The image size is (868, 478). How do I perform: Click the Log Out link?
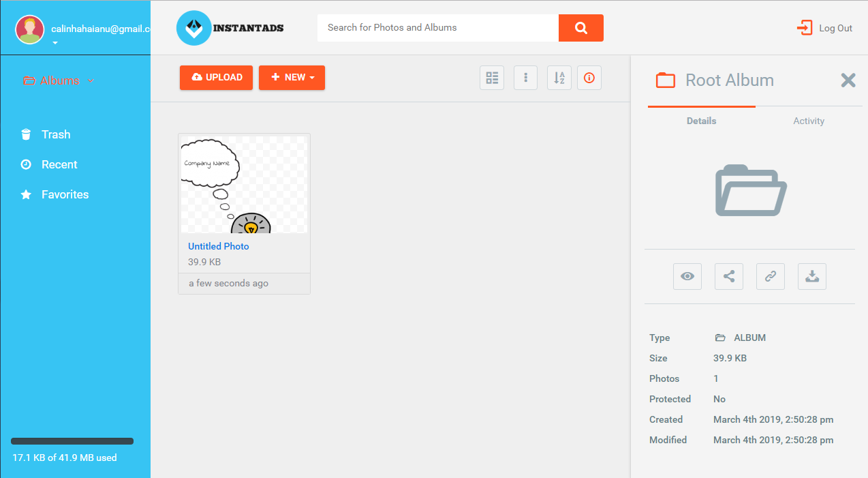pos(825,28)
